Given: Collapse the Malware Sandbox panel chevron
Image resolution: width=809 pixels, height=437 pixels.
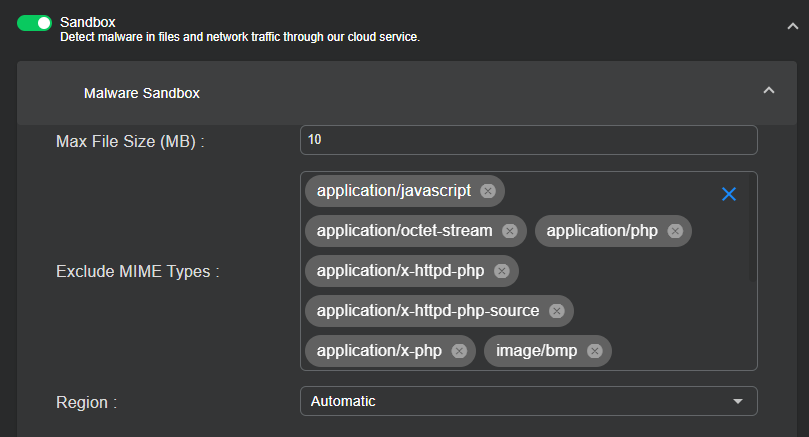Looking at the screenshot, I should point(768,91).
